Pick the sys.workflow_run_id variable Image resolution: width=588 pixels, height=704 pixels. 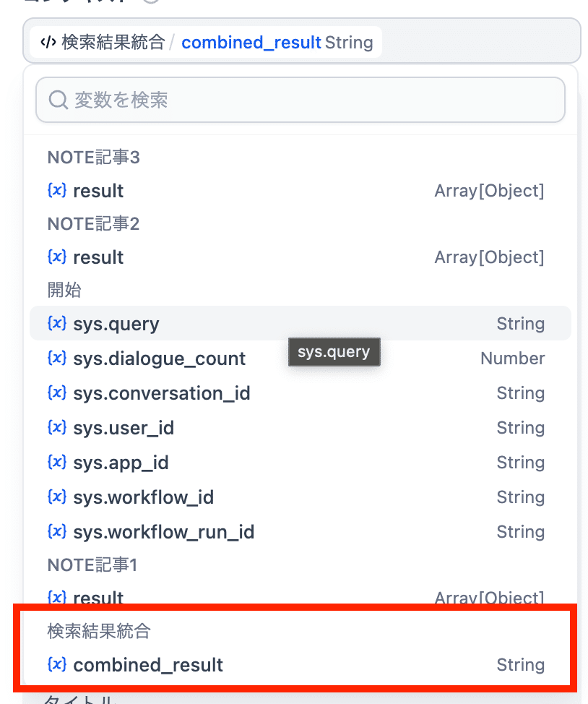[164, 532]
